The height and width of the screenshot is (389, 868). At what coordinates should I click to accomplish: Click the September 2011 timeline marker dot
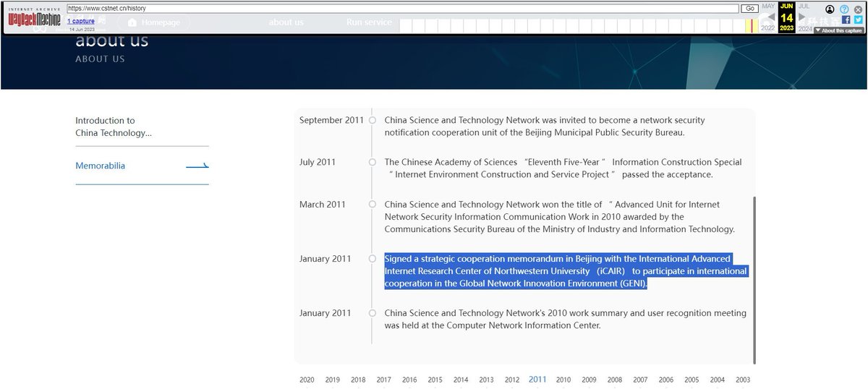(x=372, y=120)
